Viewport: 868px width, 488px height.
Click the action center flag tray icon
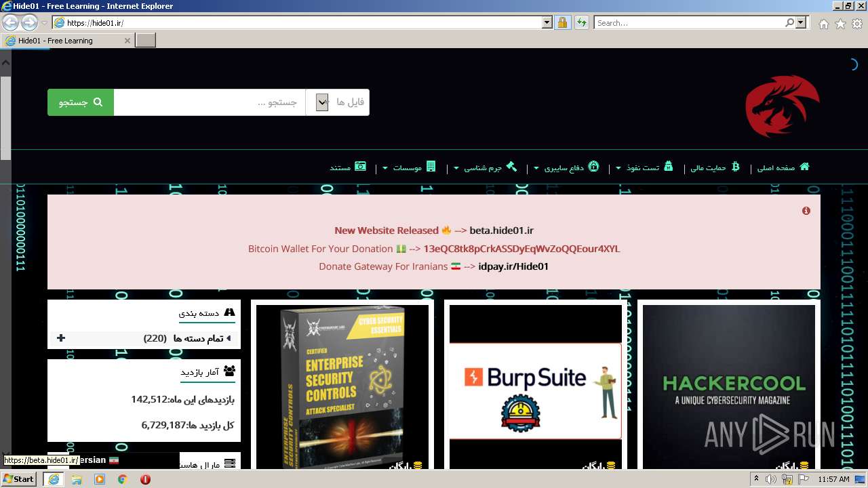tap(804, 479)
